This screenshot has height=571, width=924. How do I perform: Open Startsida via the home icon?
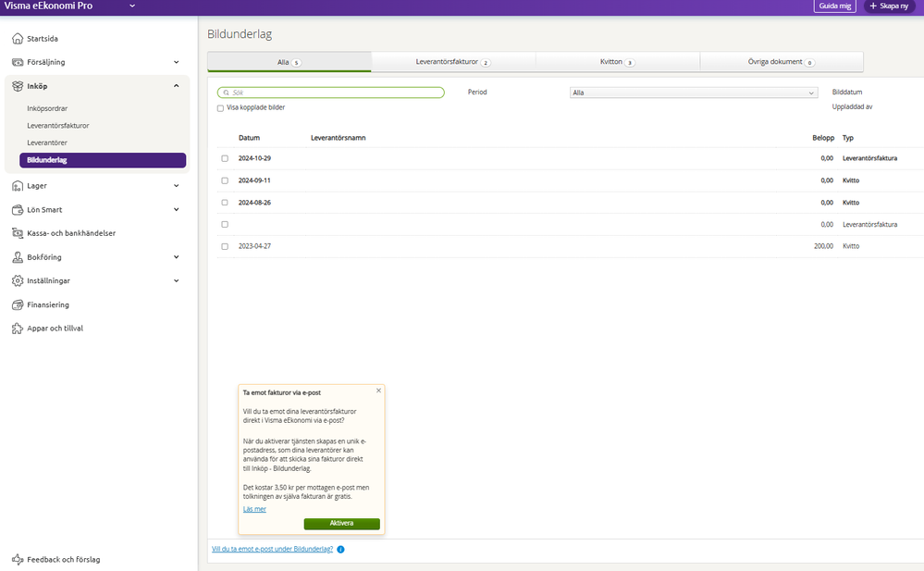tap(18, 38)
